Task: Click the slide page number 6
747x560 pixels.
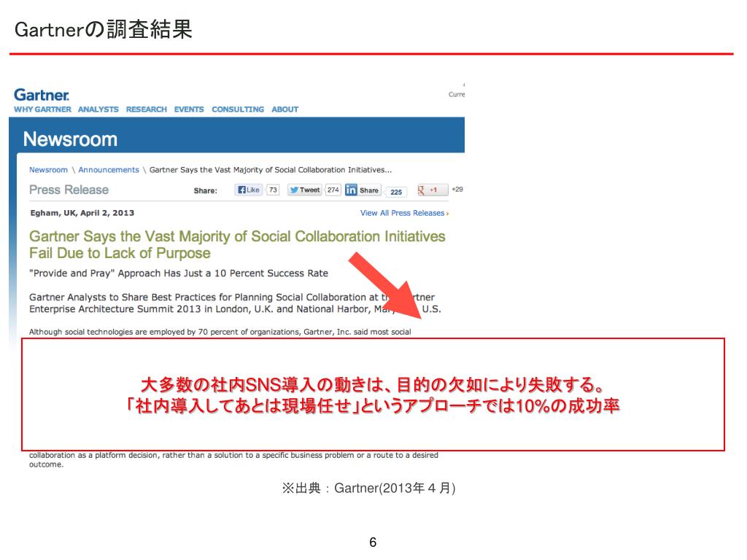Action: [x=373, y=542]
